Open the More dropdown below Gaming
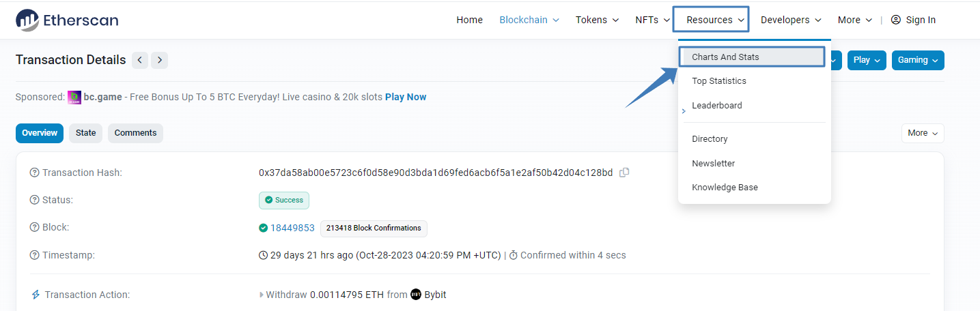 [x=923, y=133]
